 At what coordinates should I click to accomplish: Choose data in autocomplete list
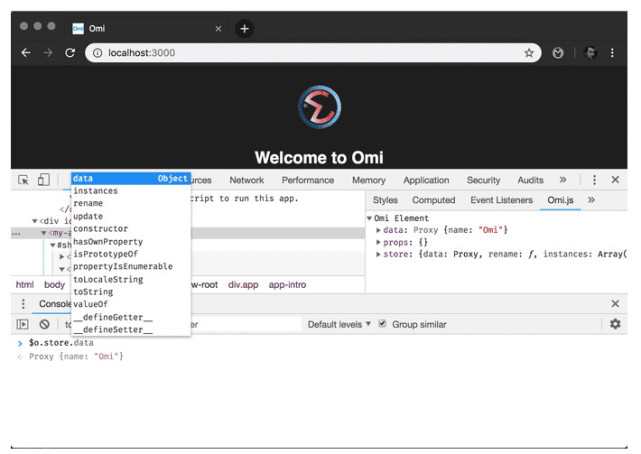[131, 179]
